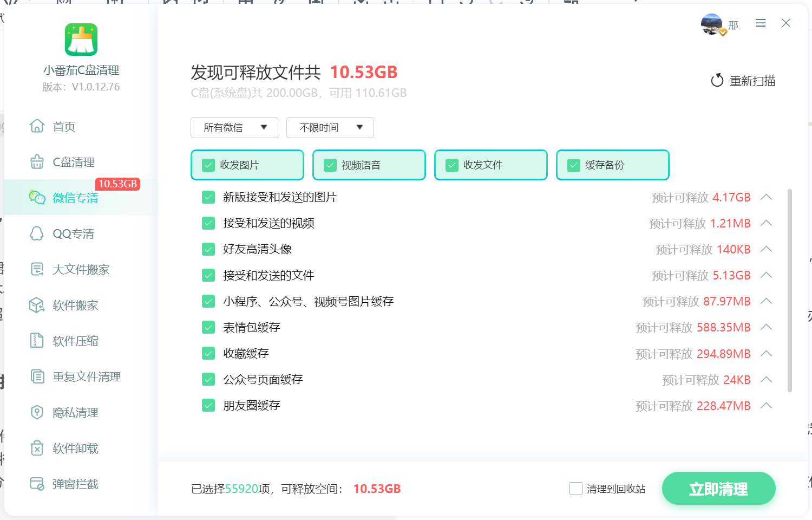Click the green broom app logo

[81, 40]
